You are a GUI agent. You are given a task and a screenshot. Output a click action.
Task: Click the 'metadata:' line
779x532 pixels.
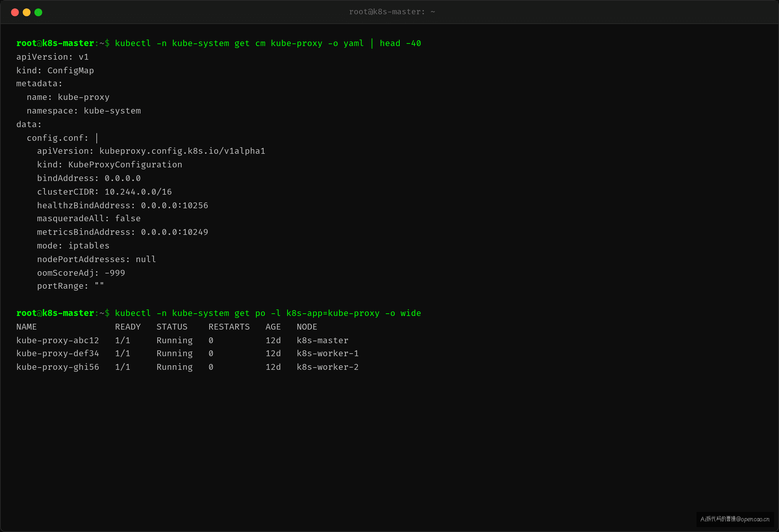40,84
